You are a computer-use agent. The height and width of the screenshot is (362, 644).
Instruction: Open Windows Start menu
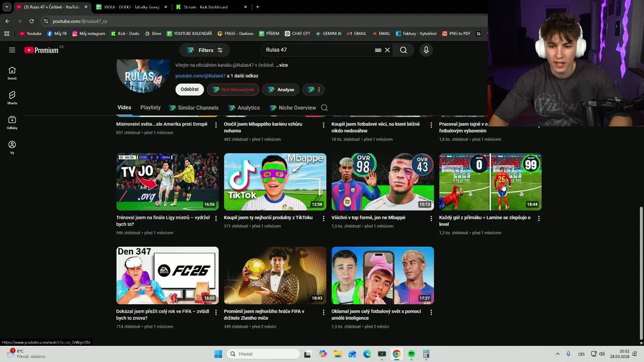218,354
